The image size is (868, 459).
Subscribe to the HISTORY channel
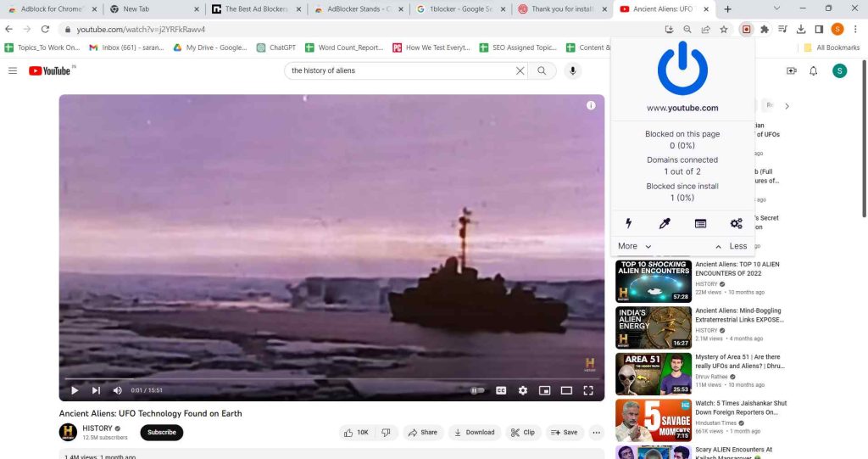tap(162, 433)
